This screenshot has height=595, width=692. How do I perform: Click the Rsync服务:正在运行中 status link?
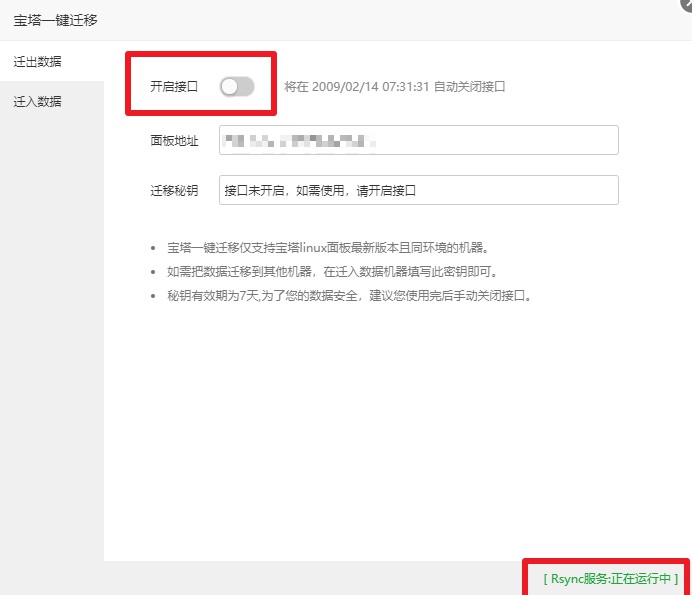tap(611, 578)
